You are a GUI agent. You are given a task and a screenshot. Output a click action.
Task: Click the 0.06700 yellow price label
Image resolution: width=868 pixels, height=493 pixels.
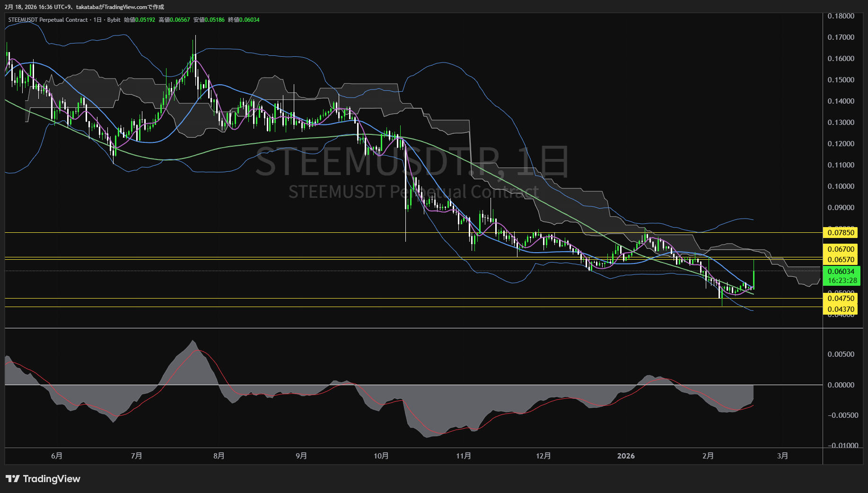point(841,249)
